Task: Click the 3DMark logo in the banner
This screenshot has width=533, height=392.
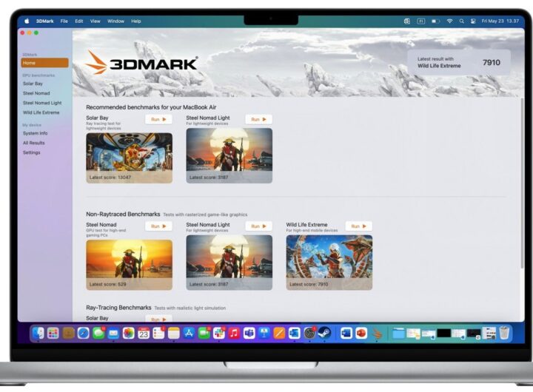Action: point(141,63)
